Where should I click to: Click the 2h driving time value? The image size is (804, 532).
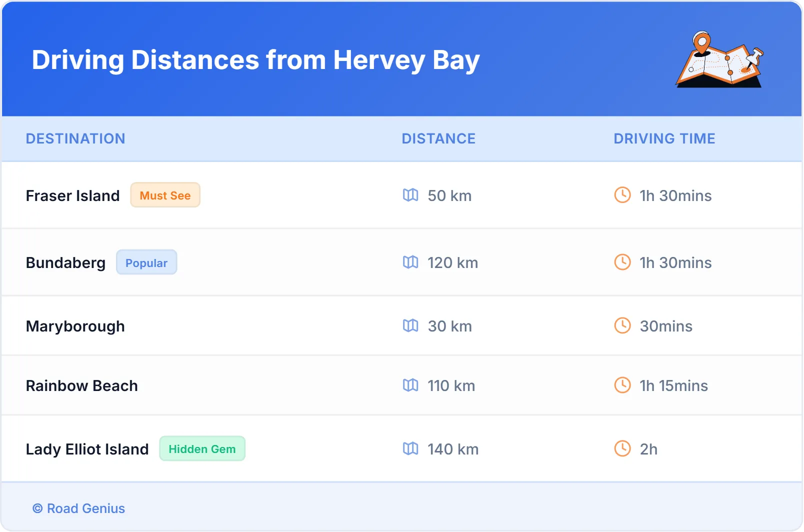coord(648,449)
